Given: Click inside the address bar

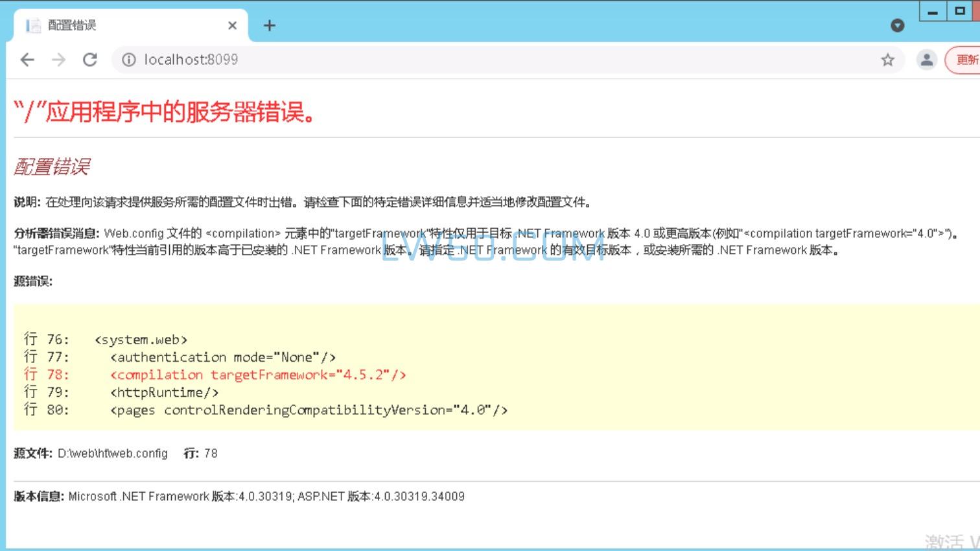Looking at the screenshot, I should click(x=324, y=59).
